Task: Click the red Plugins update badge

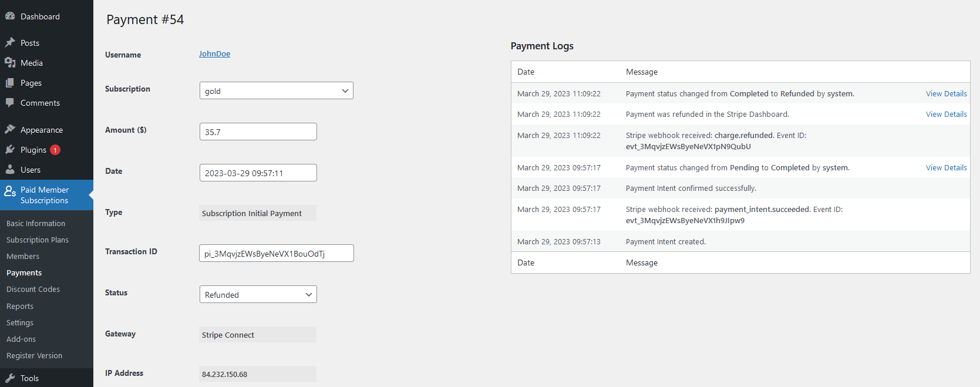Action: (55, 150)
